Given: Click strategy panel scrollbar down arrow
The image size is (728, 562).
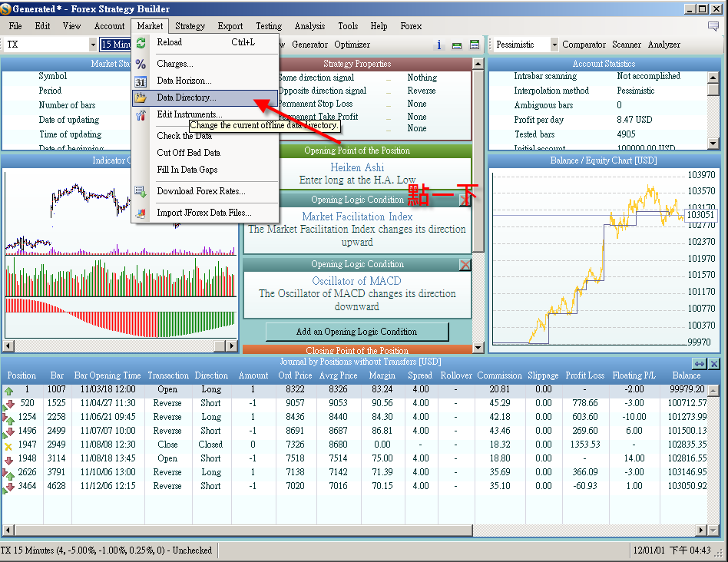Looking at the screenshot, I should coord(478,348).
